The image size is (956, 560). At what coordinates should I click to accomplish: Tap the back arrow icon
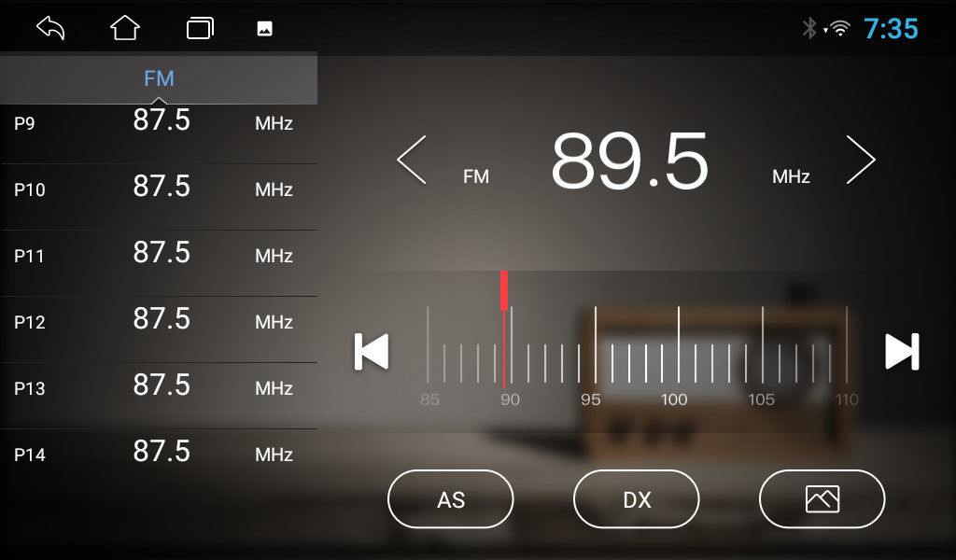click(x=50, y=28)
